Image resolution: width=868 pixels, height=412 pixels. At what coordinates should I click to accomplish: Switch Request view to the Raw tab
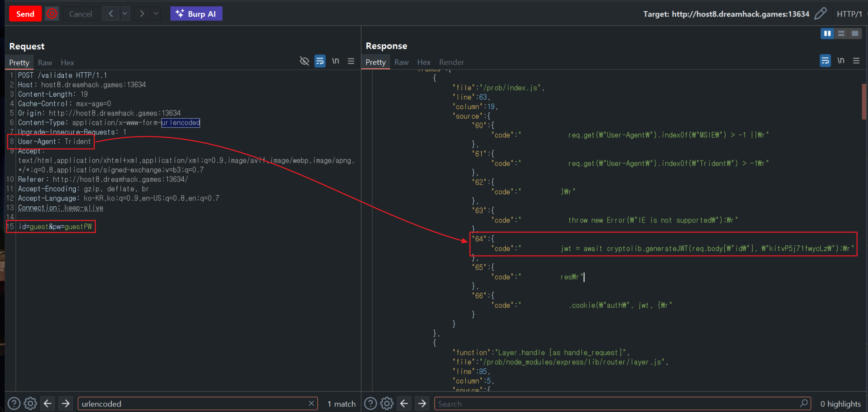(45, 63)
